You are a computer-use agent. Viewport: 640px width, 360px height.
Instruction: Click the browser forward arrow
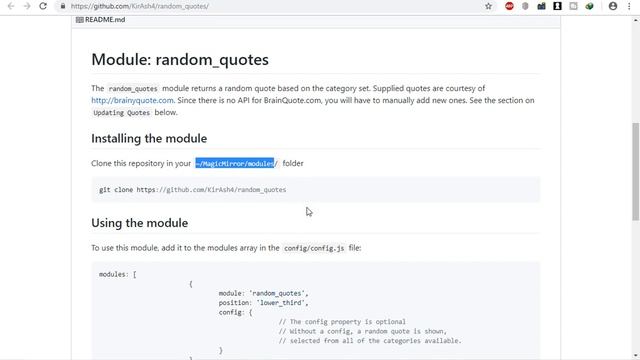[x=27, y=6]
